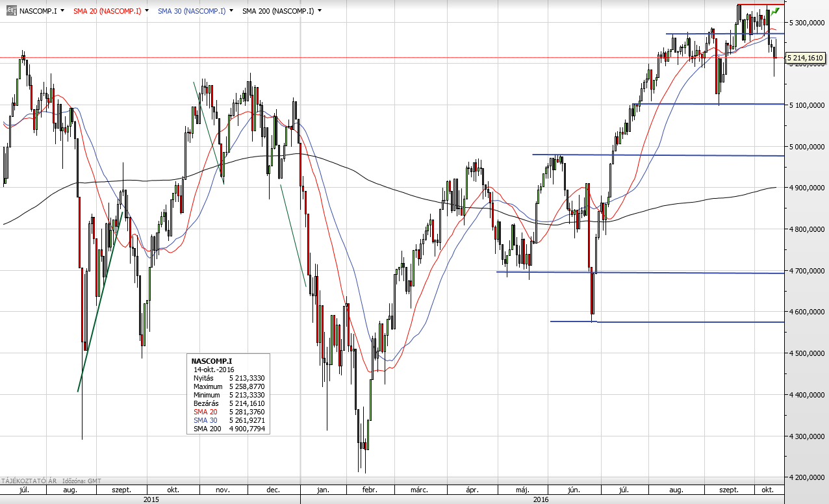
Task: Click the 4 500,0000 price axis label
Action: (806, 353)
